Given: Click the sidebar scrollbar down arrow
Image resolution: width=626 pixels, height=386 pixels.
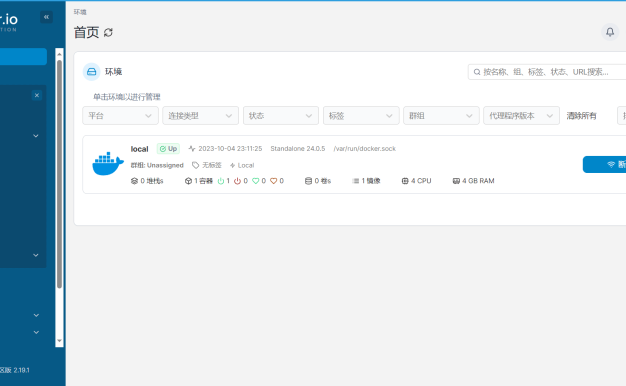Looking at the screenshot, I should coord(59,341).
